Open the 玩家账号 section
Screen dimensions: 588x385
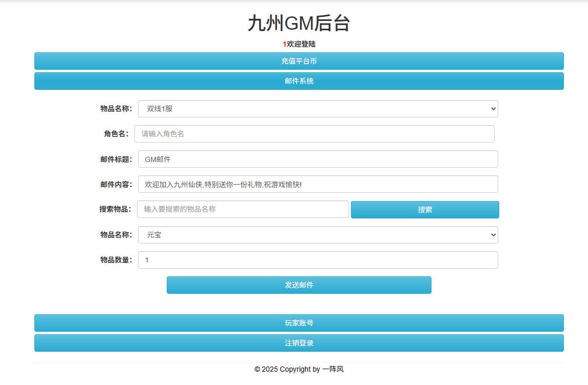click(299, 323)
